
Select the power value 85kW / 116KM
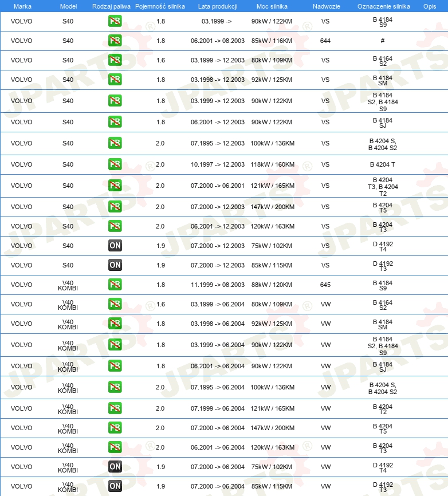272,41
